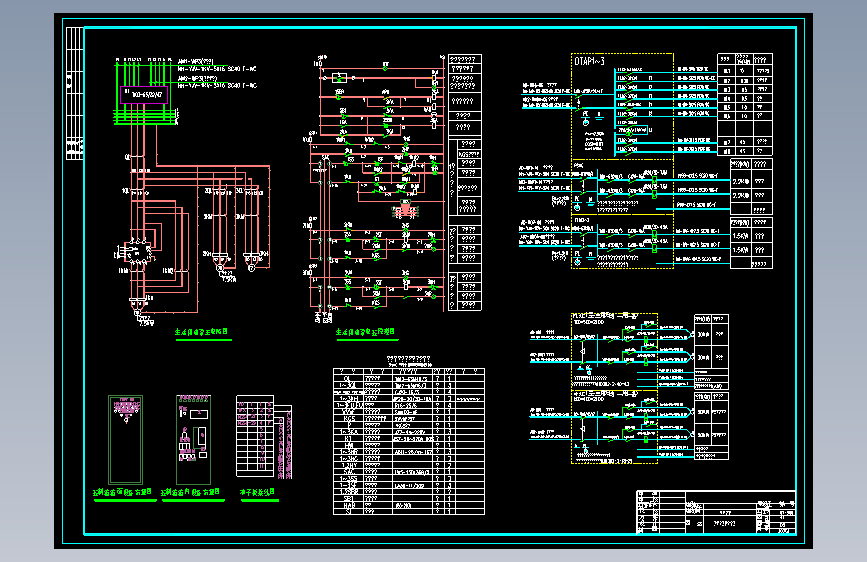Select the empty cabinet front layout drawing
The width and height of the screenshot is (867, 562).
(126, 440)
